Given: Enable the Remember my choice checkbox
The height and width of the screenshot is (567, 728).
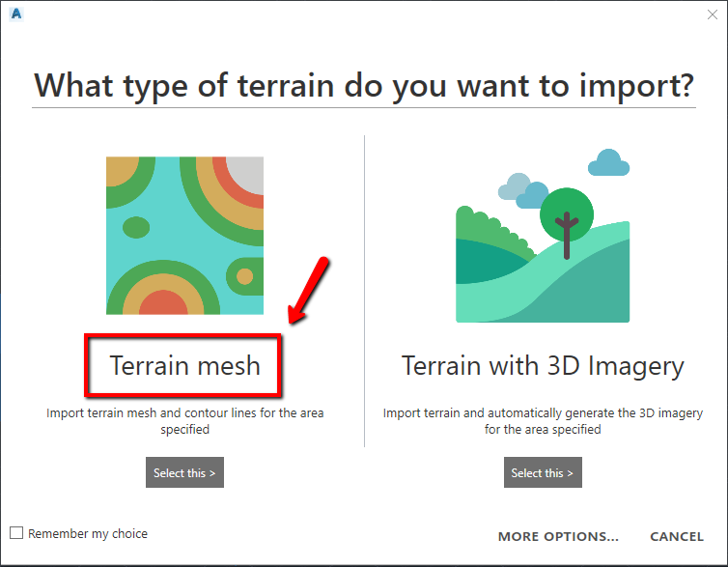Looking at the screenshot, I should tap(16, 532).
